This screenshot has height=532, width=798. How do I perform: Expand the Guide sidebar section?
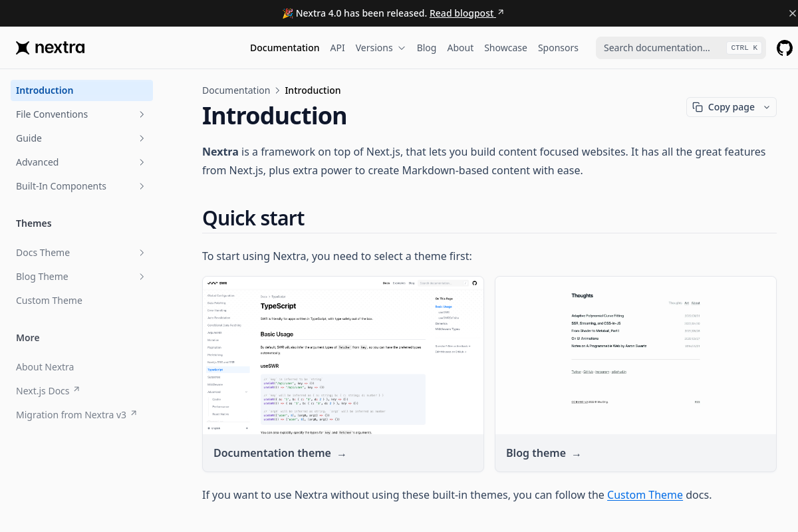pos(82,138)
